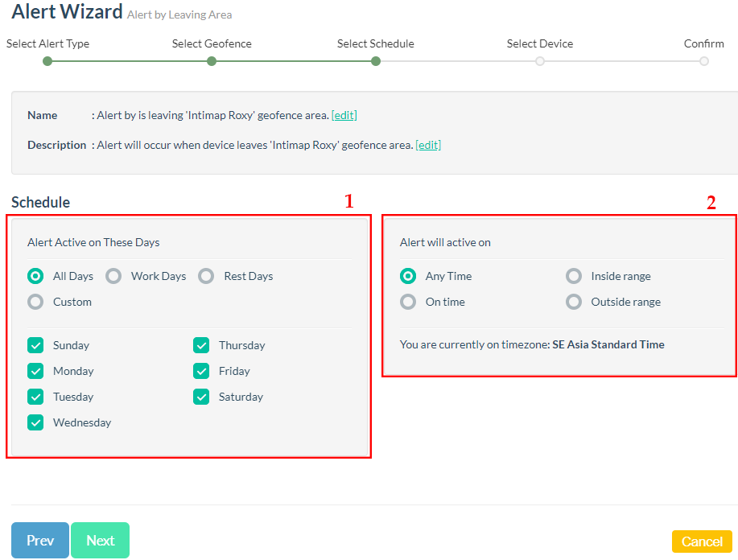Proceed with the Next button
This screenshot has width=738, height=560.
click(x=100, y=541)
